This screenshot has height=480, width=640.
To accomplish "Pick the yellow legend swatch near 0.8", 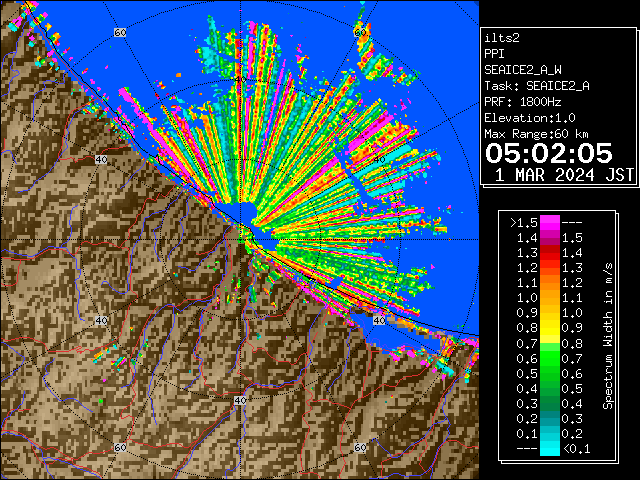I will pyautogui.click(x=550, y=329).
